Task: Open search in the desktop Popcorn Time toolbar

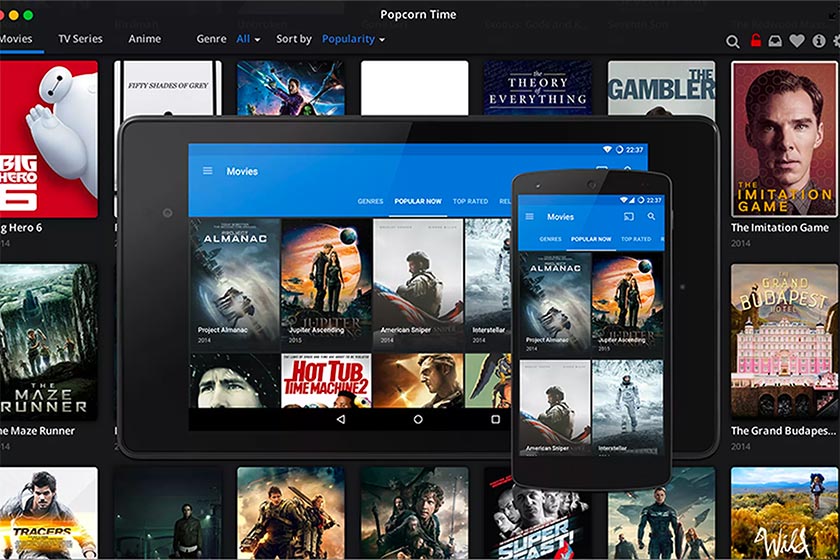Action: pyautogui.click(x=732, y=41)
